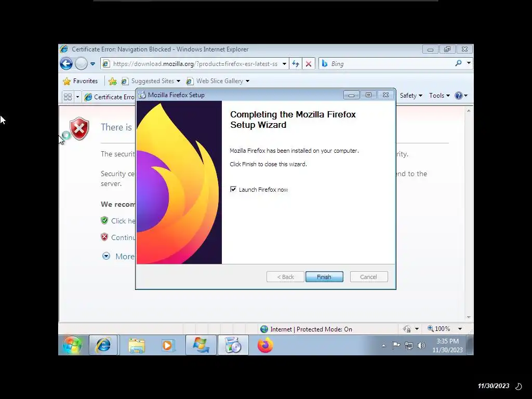Click the refresh page icon
Image resolution: width=532 pixels, height=399 pixels.
click(x=296, y=64)
